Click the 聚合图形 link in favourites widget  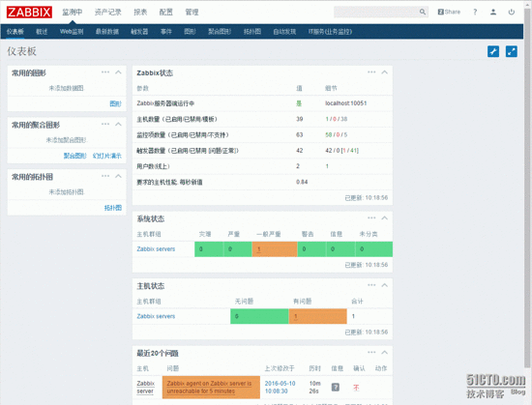point(75,156)
